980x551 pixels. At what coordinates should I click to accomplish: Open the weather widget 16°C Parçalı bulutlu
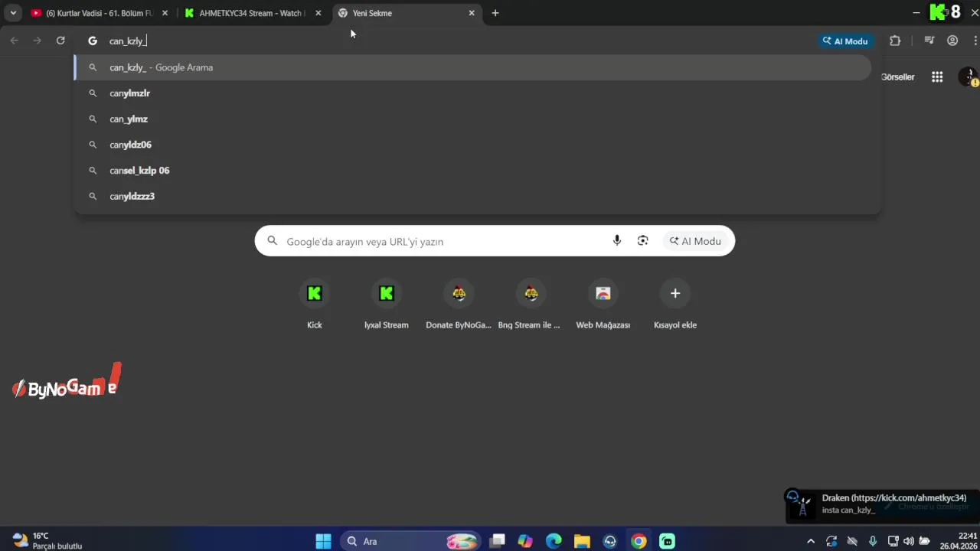click(47, 541)
